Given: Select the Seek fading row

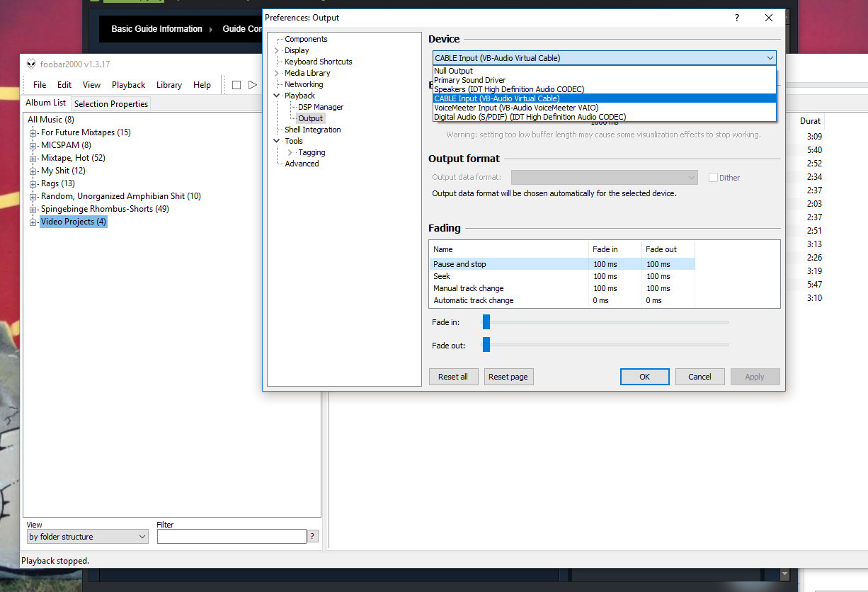Looking at the screenshot, I should pos(562,276).
